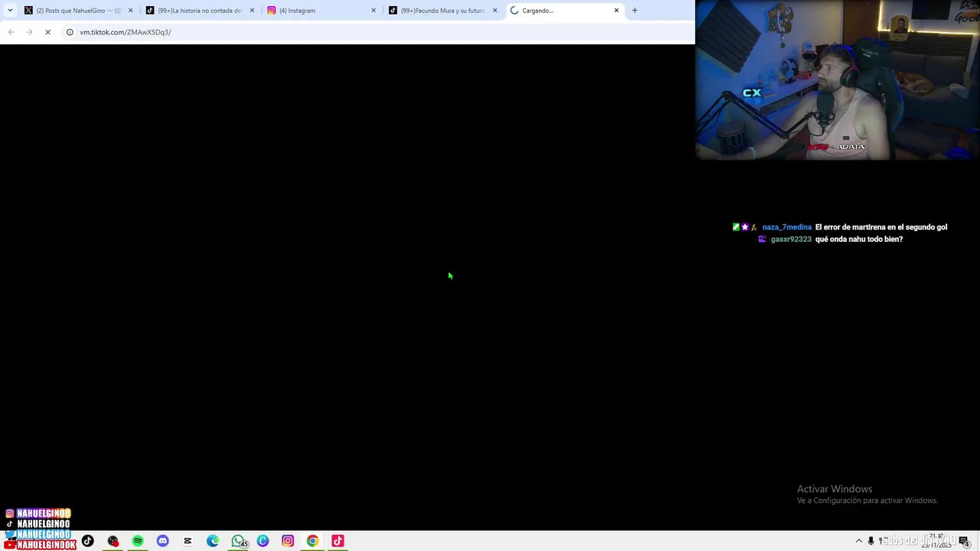Viewport: 980px width, 551px height.
Task: Close the Cargando tab
Action: (x=616, y=11)
